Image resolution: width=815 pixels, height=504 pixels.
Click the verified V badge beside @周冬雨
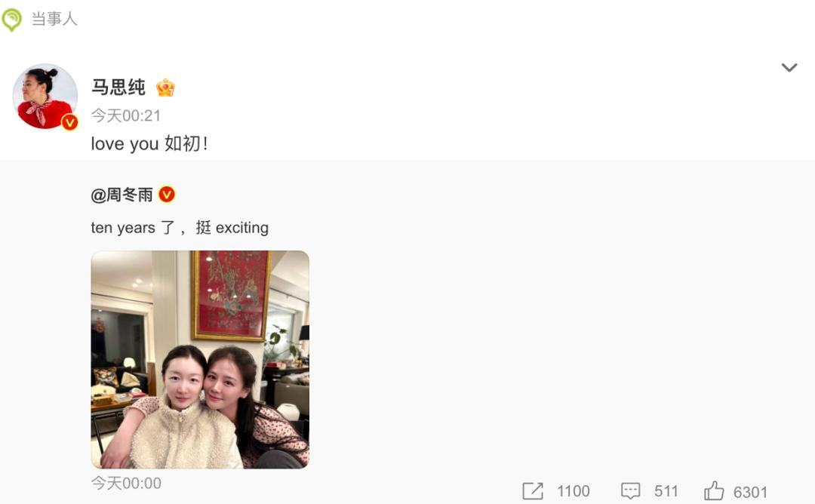(167, 195)
